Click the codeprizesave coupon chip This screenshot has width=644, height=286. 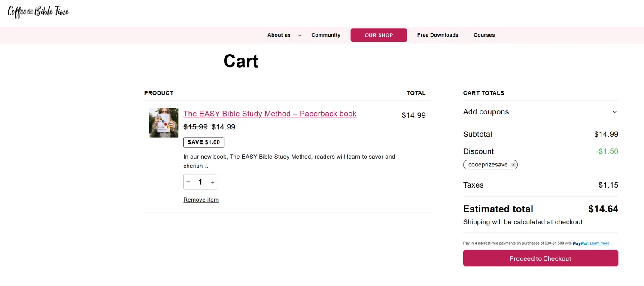tap(488, 165)
